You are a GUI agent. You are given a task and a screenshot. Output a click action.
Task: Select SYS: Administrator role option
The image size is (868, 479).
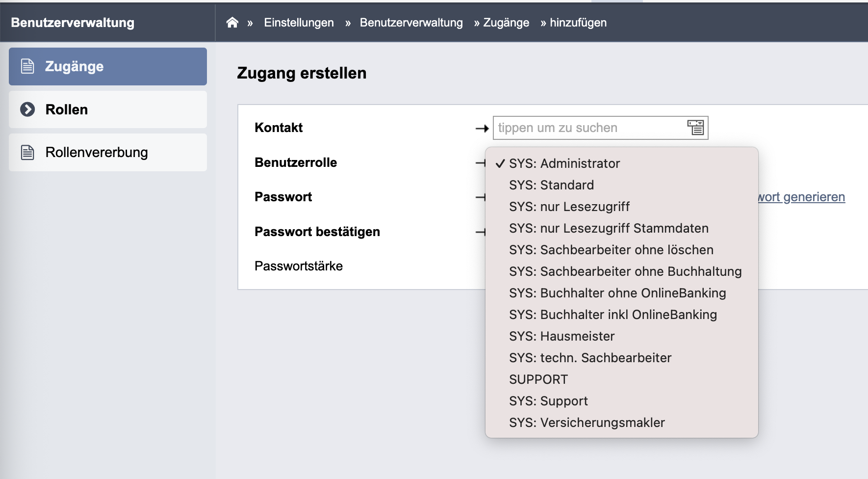[622, 163]
